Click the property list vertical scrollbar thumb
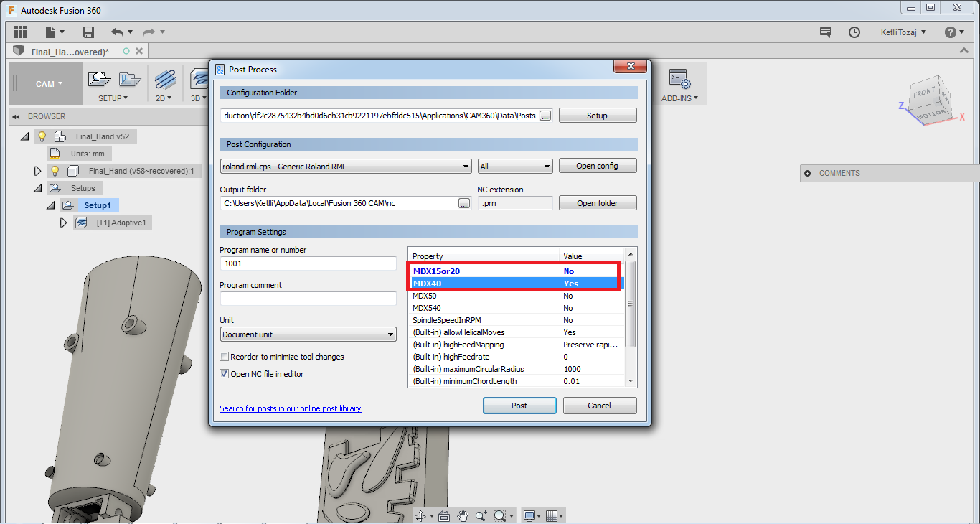 (631, 304)
